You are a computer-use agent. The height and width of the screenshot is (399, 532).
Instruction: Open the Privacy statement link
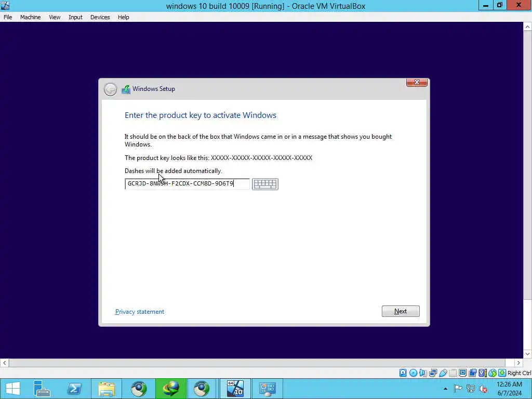139,312
